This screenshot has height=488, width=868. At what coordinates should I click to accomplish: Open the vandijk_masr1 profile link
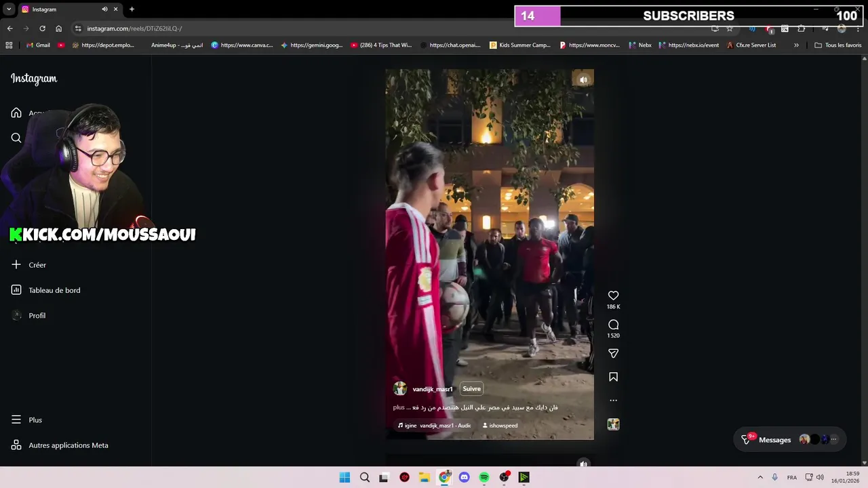tap(433, 389)
